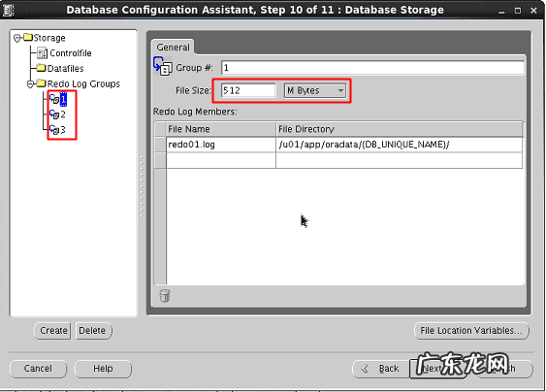
Task: Select redo log group 3 label
Action: coord(63,130)
